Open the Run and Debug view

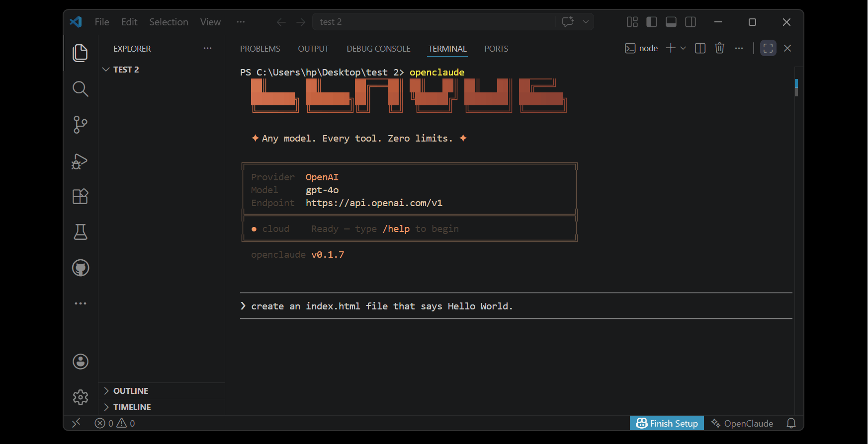click(80, 161)
